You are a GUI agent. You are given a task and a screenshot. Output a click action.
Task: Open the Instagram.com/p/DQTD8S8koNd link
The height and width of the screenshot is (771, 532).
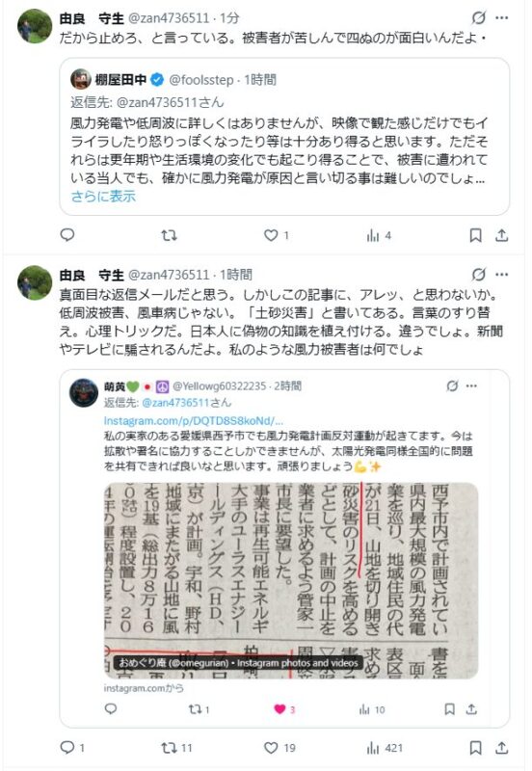[x=193, y=421]
